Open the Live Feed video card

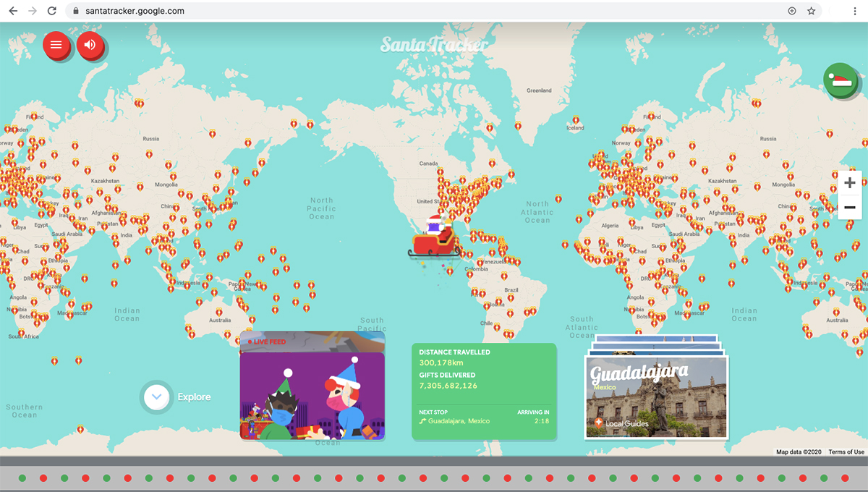pyautogui.click(x=312, y=386)
